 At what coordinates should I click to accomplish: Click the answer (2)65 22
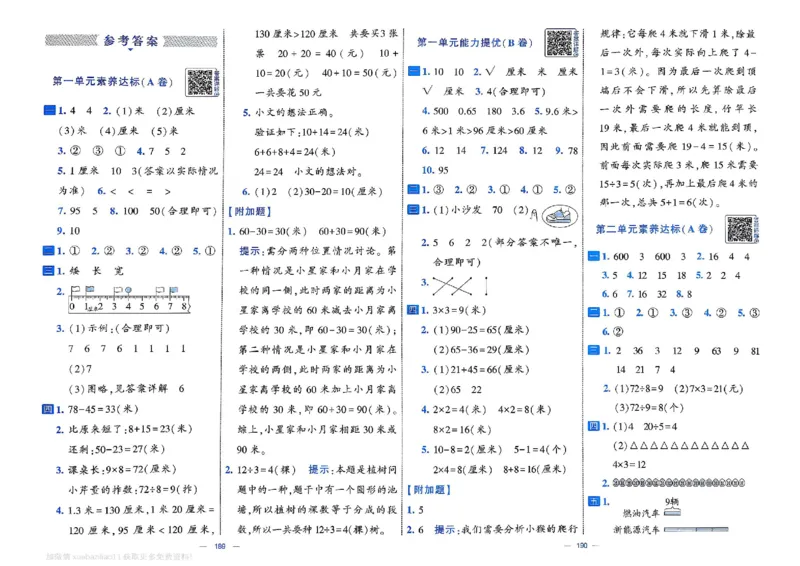pos(457,390)
